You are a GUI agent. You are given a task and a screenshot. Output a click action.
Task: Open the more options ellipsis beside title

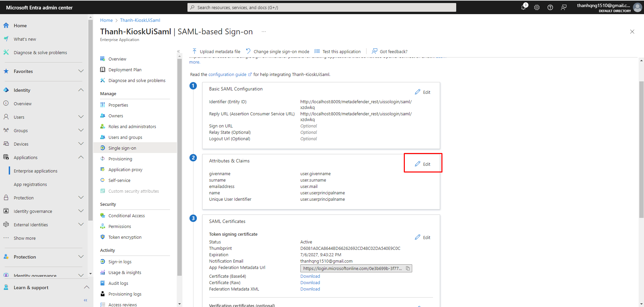point(264,32)
